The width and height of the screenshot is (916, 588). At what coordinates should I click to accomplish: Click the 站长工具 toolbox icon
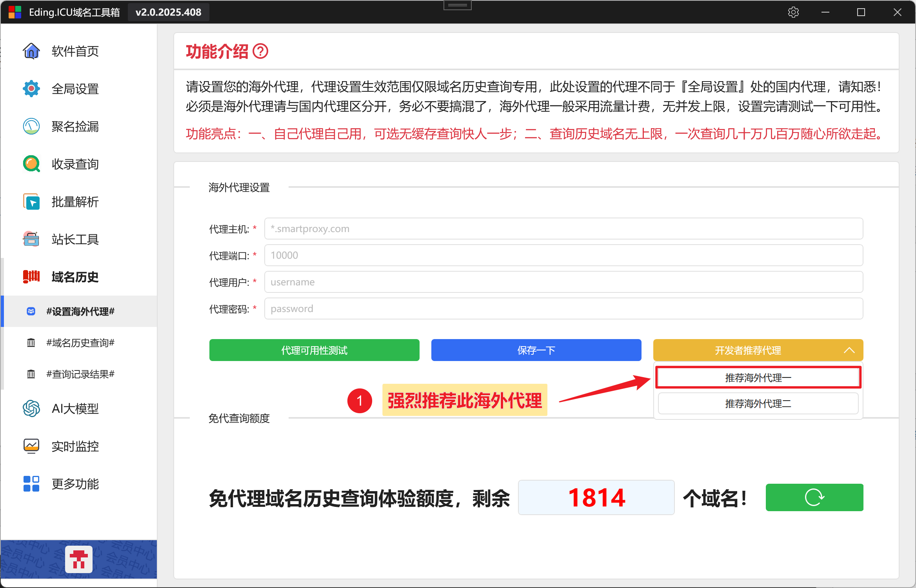coord(31,239)
